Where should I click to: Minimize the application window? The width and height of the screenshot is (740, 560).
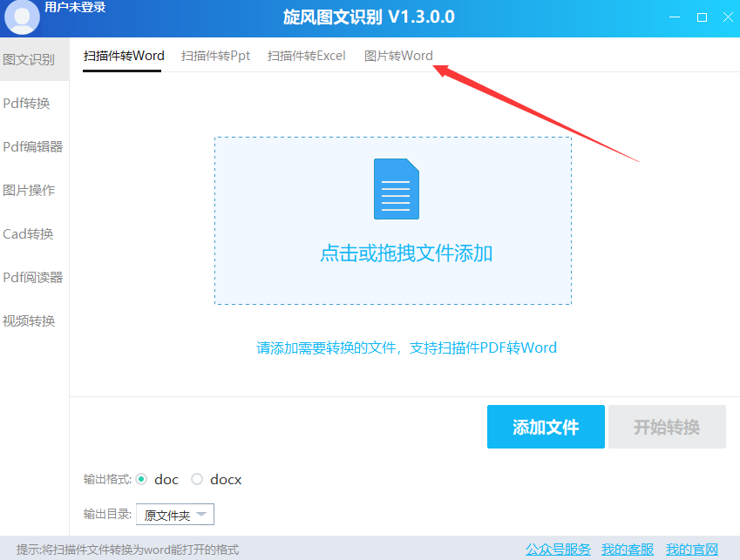(675, 17)
